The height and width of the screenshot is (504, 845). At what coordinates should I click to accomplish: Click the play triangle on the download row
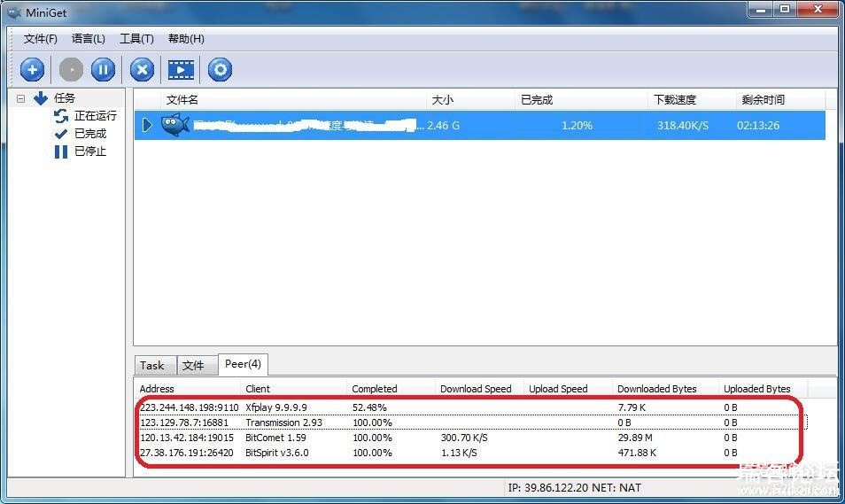147,125
